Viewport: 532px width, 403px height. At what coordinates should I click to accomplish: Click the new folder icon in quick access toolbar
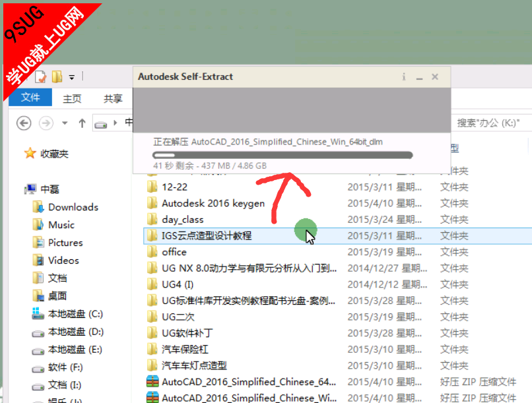tap(57, 77)
